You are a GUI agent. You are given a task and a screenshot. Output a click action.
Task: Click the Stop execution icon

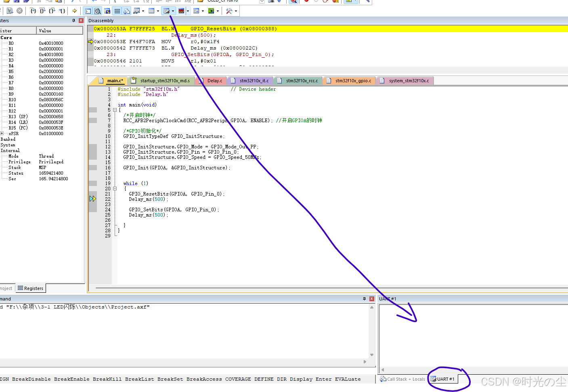point(19,11)
